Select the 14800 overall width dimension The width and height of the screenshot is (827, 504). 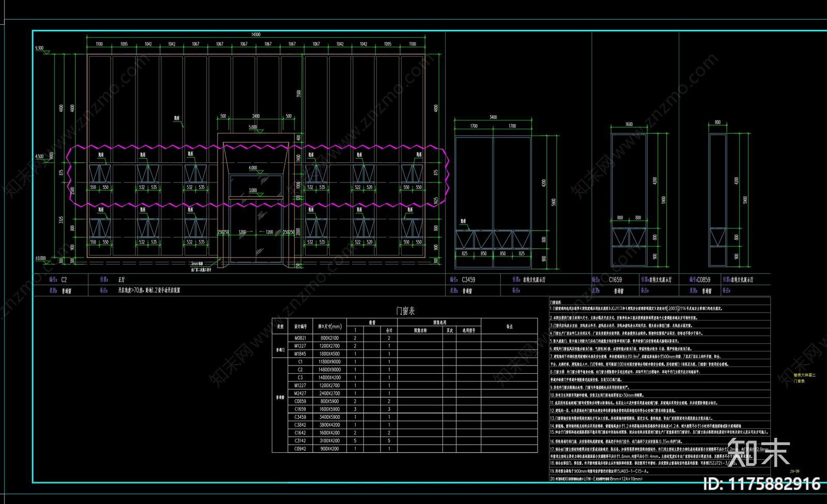click(x=256, y=35)
